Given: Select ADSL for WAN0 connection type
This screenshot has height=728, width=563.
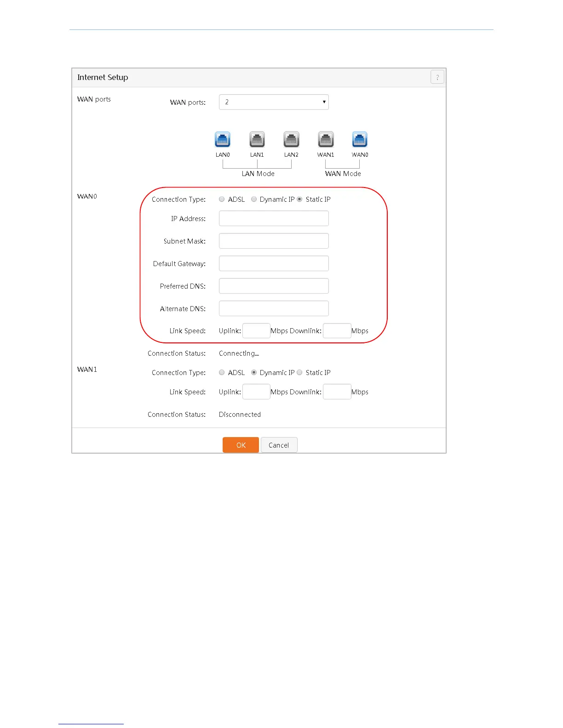Looking at the screenshot, I should (x=222, y=199).
